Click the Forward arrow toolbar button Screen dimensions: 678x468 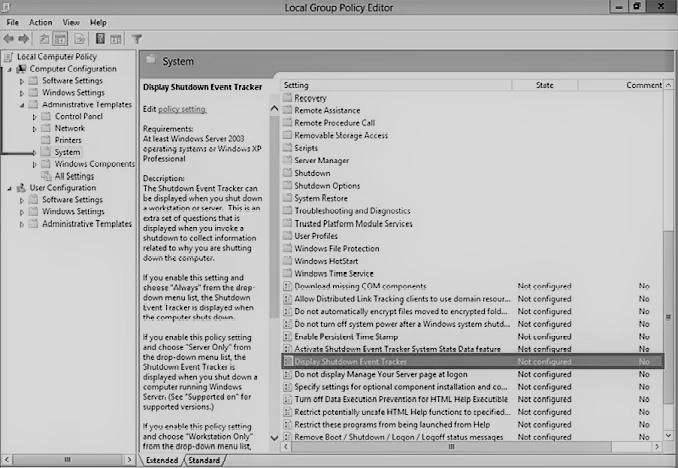click(24, 39)
